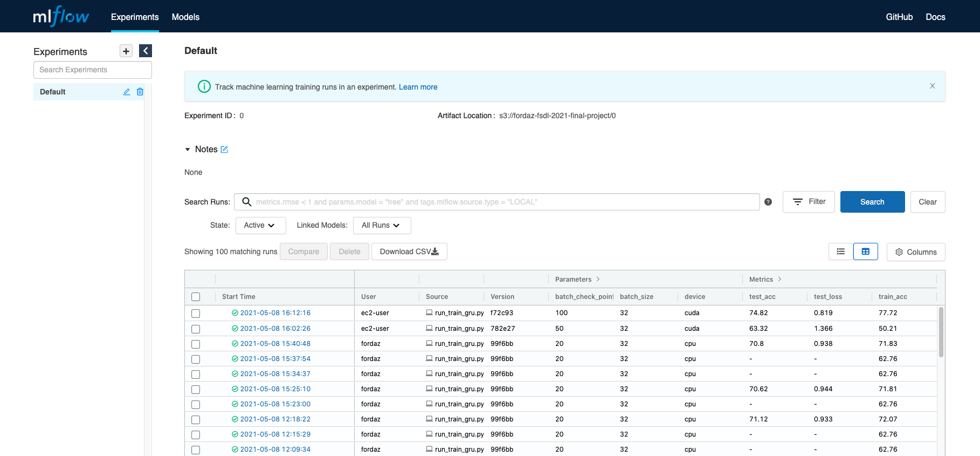Click test_loss column header
This screenshot has width=980, height=456.
[x=828, y=297]
